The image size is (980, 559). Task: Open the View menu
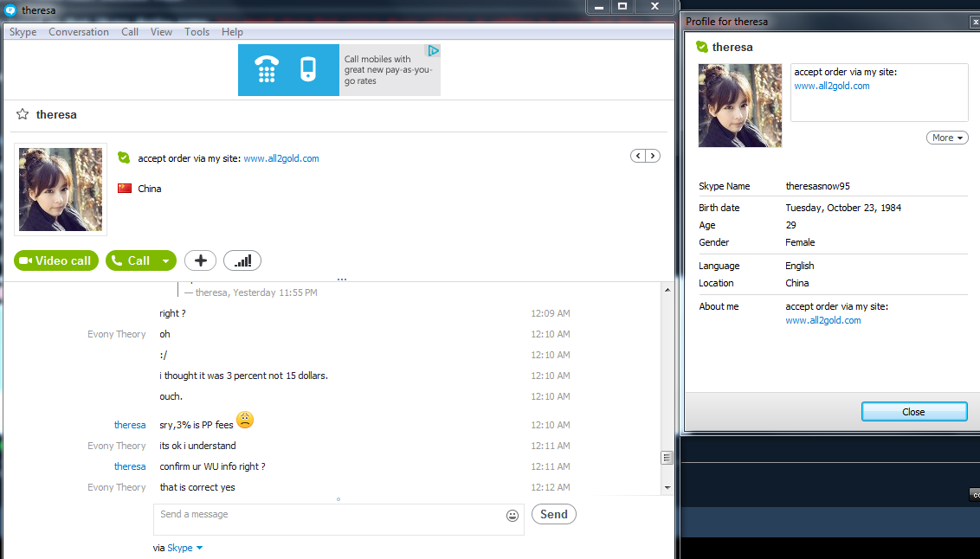161,32
